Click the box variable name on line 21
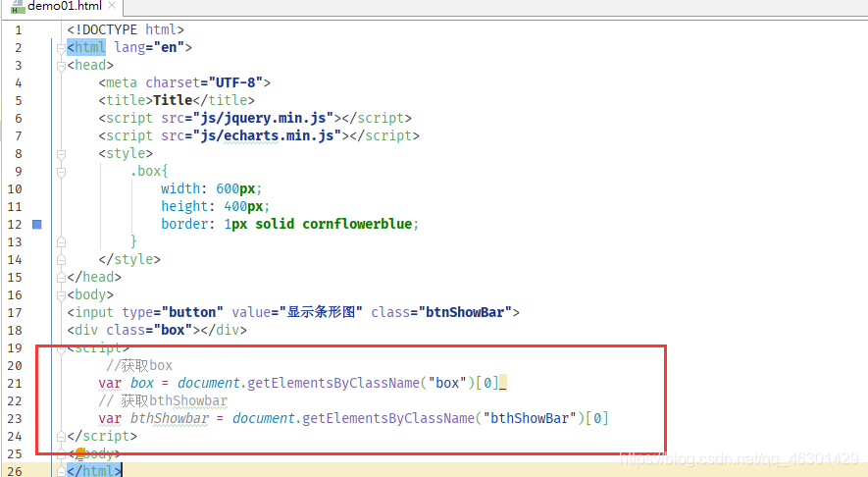Viewport: 868px width, 477px height. pos(142,383)
